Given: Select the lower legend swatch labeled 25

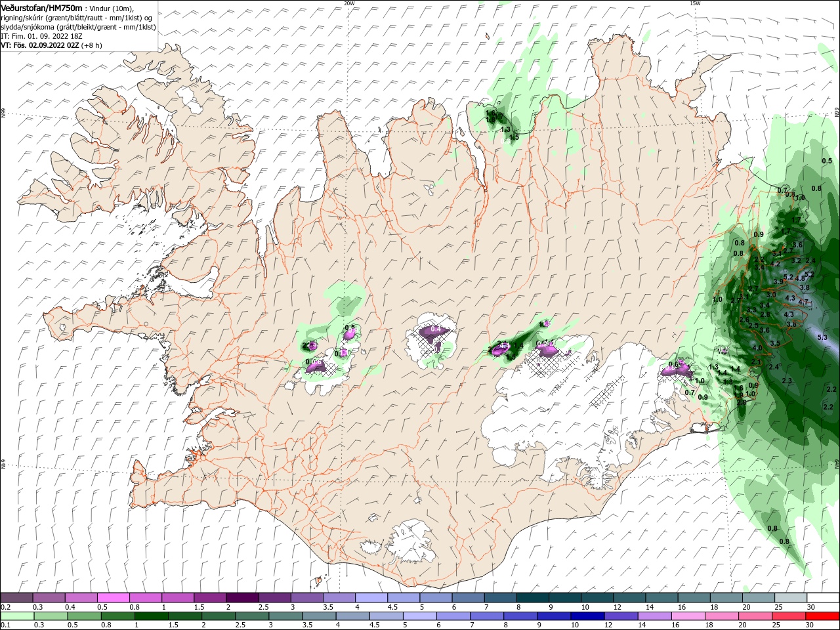Looking at the screenshot, I should tap(789, 616).
